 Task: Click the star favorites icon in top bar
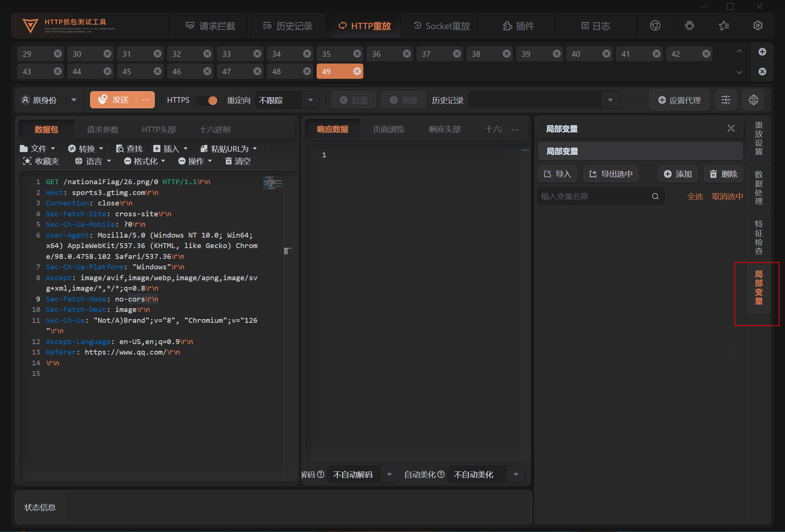pyautogui.click(x=724, y=26)
